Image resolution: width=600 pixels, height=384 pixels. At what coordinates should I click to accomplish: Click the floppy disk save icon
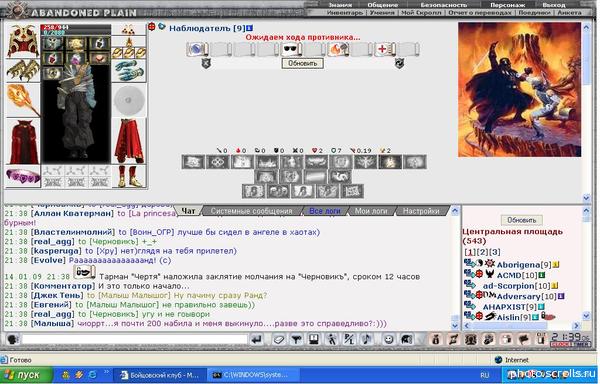click(x=314, y=339)
